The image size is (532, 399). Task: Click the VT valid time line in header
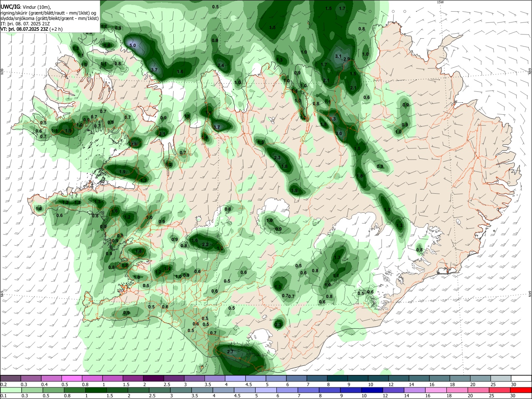pyautogui.click(x=32, y=29)
